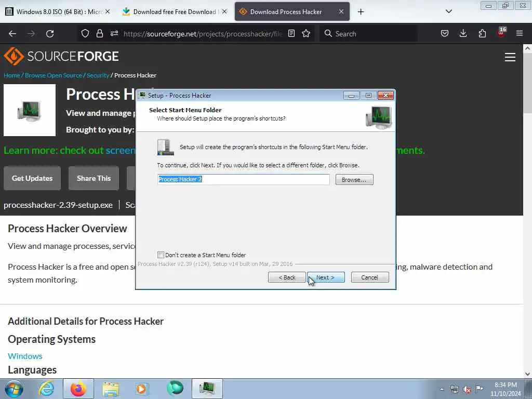Open the Browse Open Source breadcrumb
The image size is (532, 399).
[54, 75]
